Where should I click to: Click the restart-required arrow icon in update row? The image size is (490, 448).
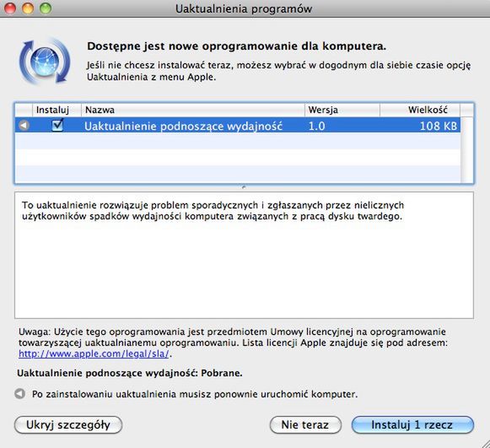pyautogui.click(x=24, y=126)
